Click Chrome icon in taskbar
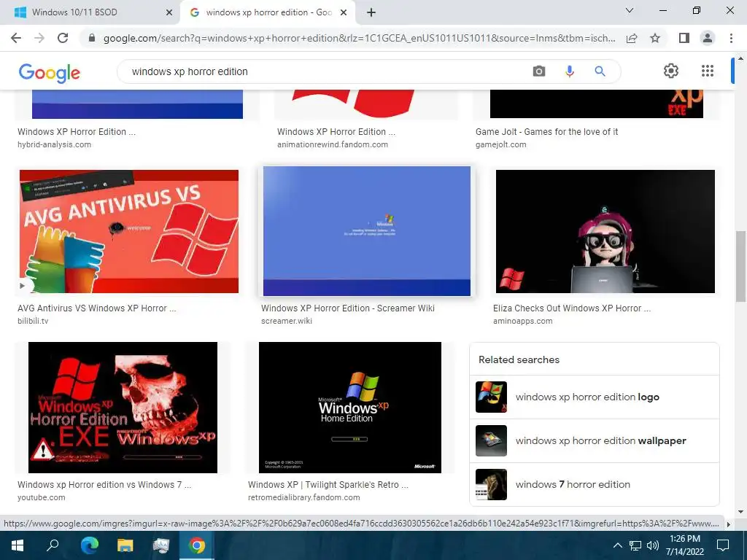Screen dimensions: 747x560 click(x=196, y=545)
